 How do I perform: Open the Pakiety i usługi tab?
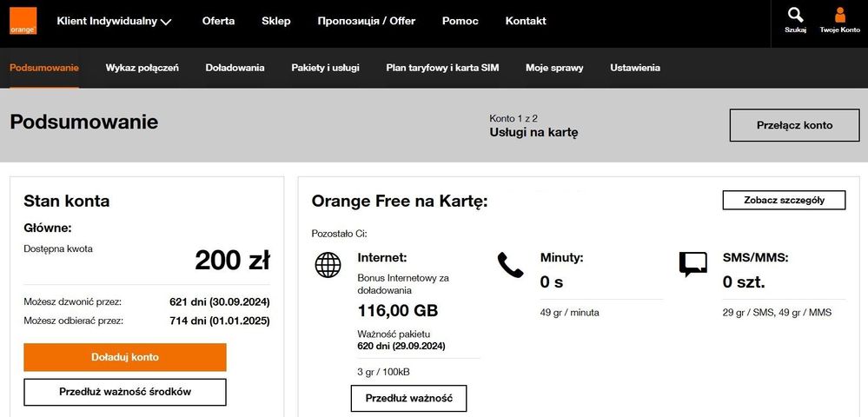325,68
